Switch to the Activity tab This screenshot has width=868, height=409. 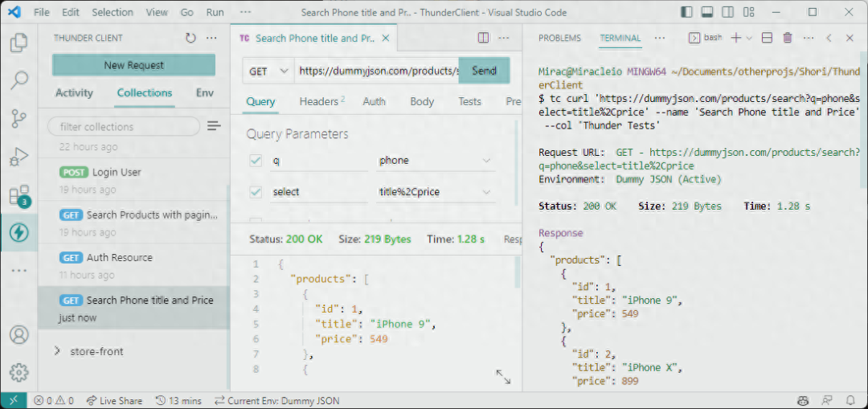tap(74, 93)
